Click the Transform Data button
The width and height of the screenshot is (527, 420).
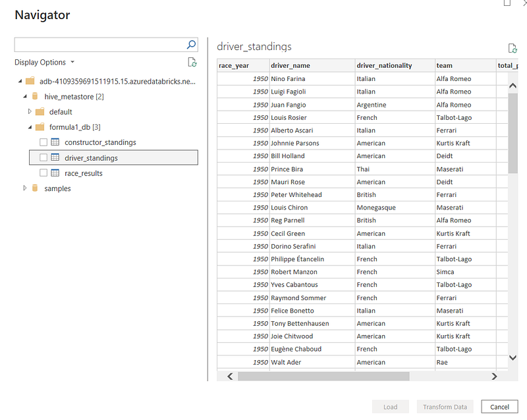point(445,407)
